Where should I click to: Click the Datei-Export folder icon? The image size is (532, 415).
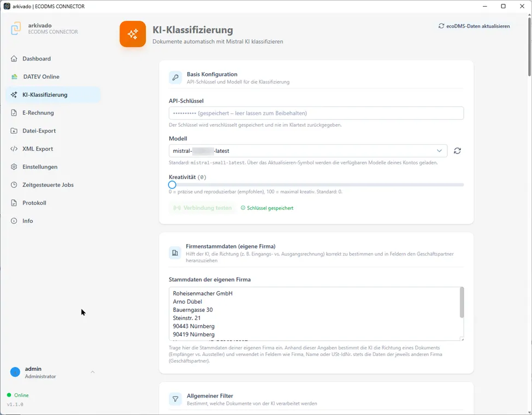tap(14, 131)
